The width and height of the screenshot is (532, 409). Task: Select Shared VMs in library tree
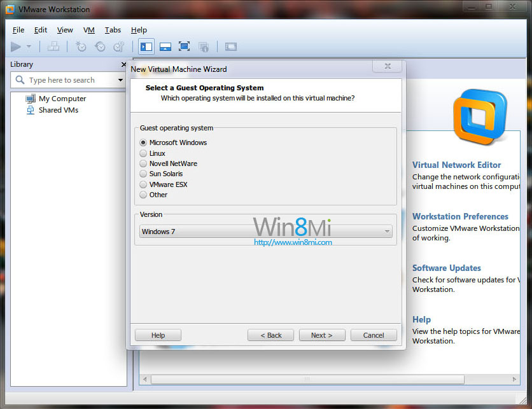(x=59, y=110)
